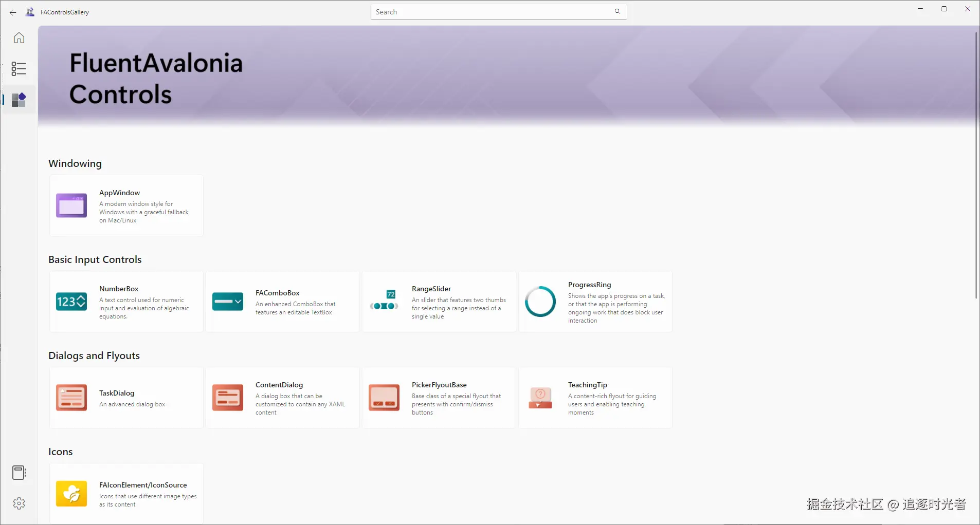
Task: Click the TeachingTip icon
Action: (x=540, y=398)
